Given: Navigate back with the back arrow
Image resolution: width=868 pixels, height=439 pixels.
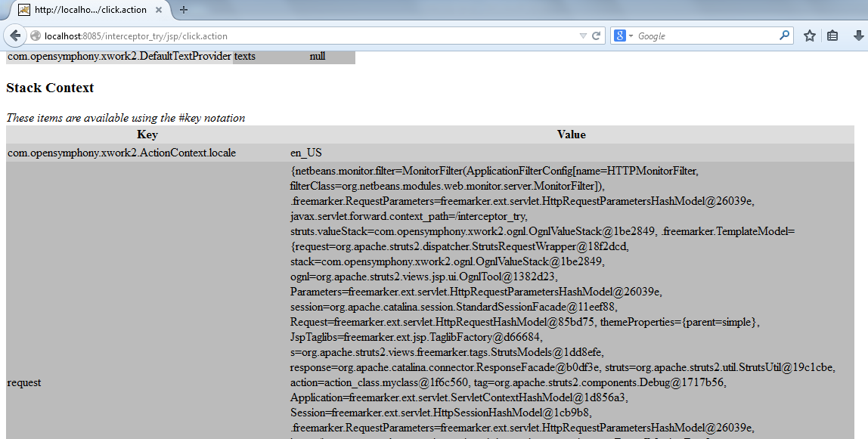Looking at the screenshot, I should pyautogui.click(x=14, y=35).
